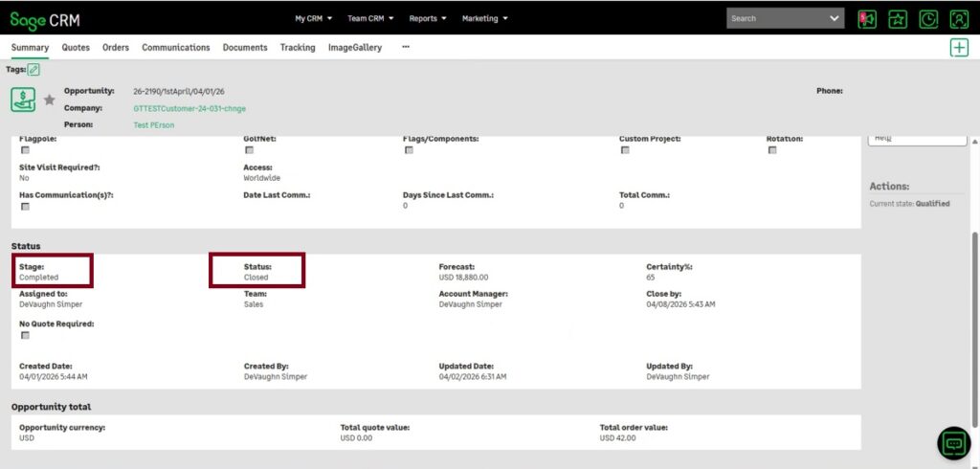Click the notifications icon with red badge
Viewport: 980px width, 469px height.
(867, 18)
